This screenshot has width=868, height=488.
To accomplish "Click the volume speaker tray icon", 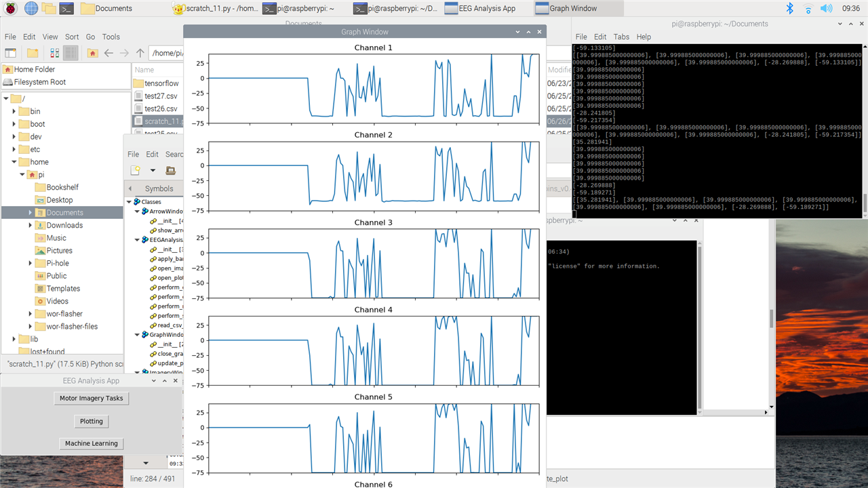I will click(x=826, y=8).
